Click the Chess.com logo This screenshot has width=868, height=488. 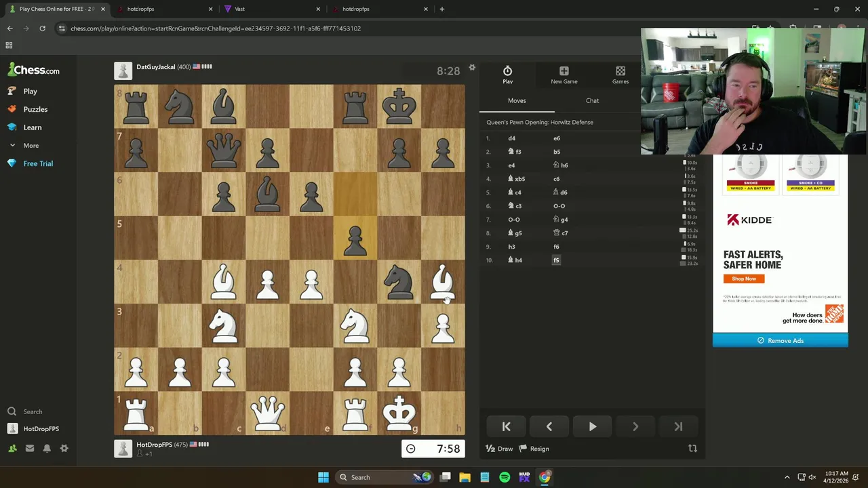coord(33,70)
